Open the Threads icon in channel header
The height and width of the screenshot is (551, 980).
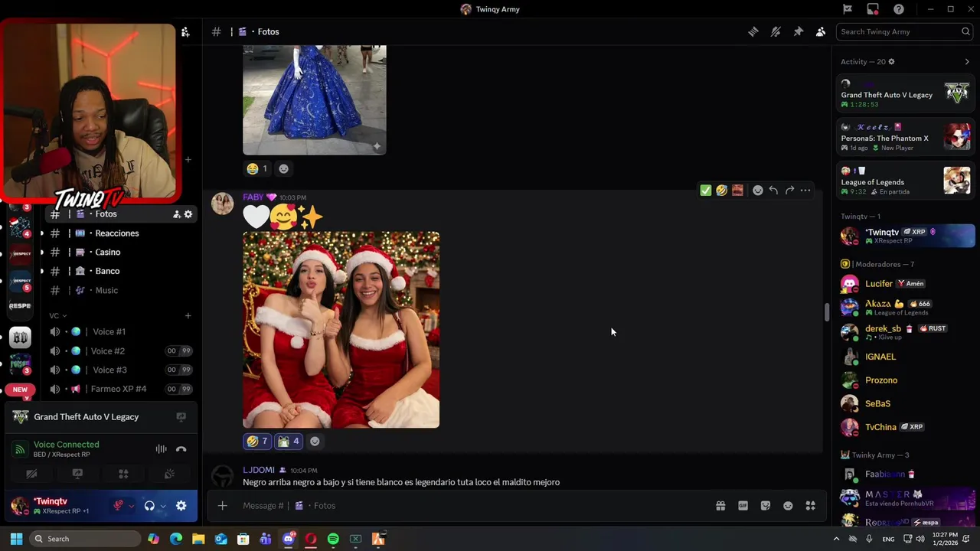coord(753,31)
